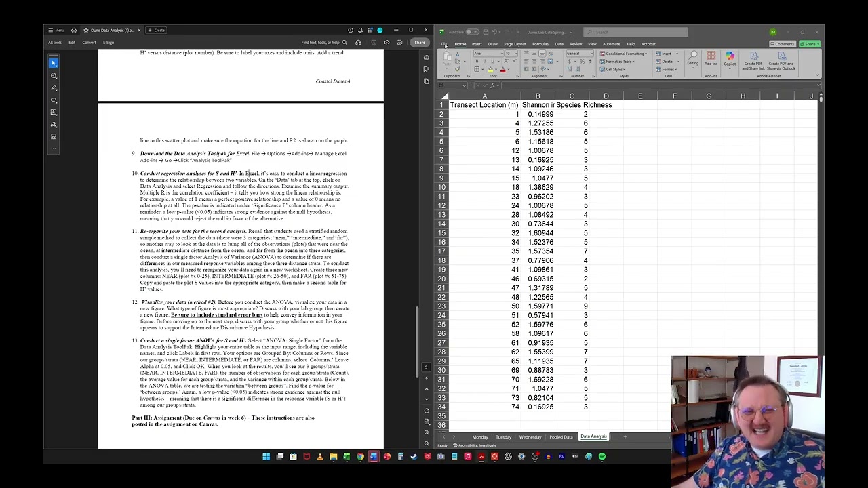
Task: Zoom in on PDF page in Acrobat
Action: click(427, 432)
